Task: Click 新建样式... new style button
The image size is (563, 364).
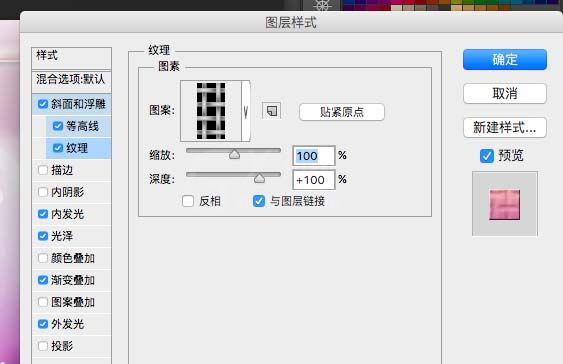Action: pos(504,127)
